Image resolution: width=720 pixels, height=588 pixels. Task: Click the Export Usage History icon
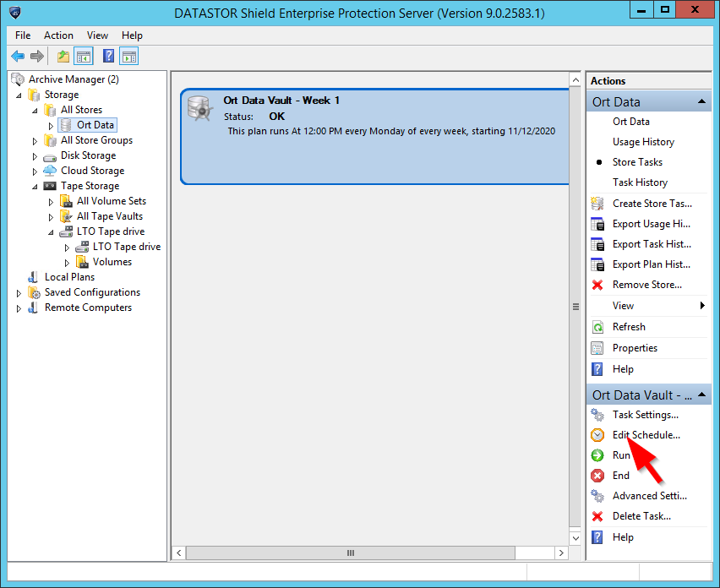(x=597, y=224)
